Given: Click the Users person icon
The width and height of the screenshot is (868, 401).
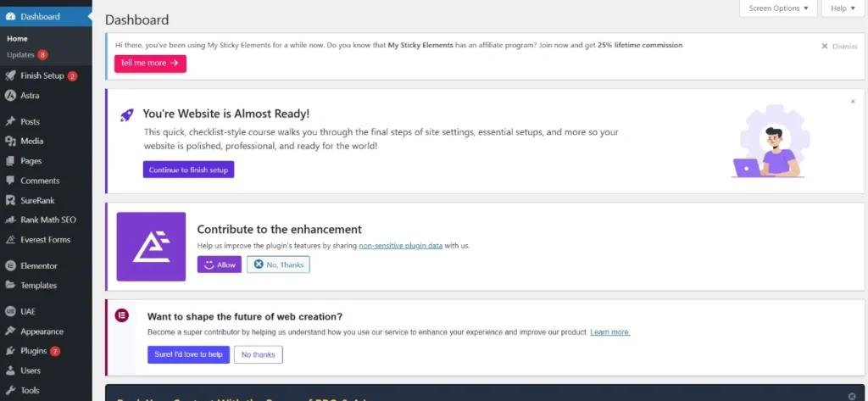Looking at the screenshot, I should click(10, 370).
